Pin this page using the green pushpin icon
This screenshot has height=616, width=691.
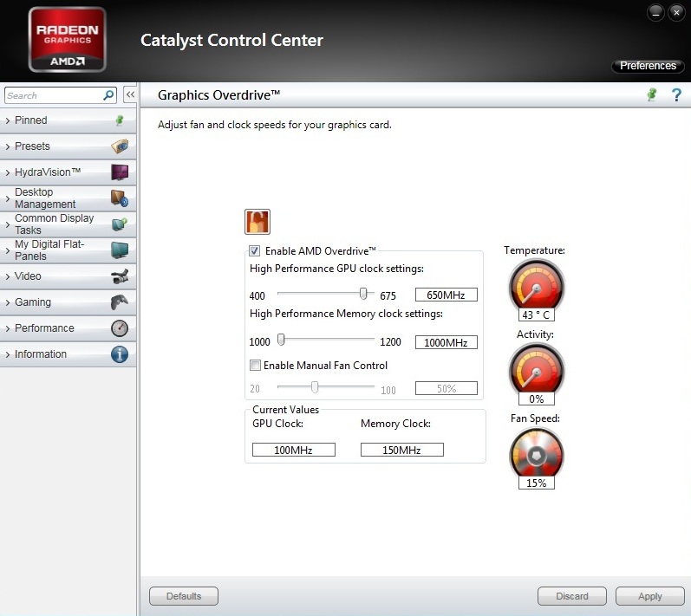point(652,95)
